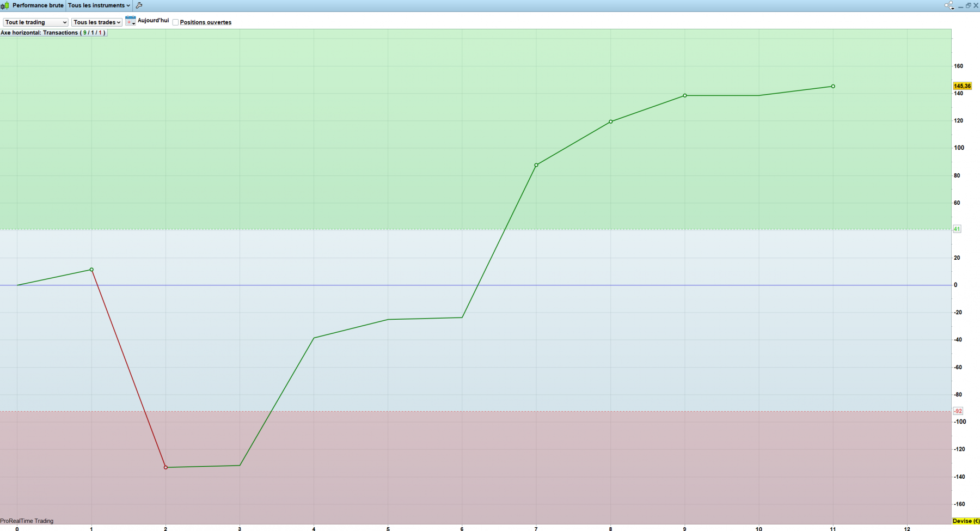Viewport: 980px width, 531px height.
Task: Click the final chart point at transaction 11
Action: coord(833,86)
